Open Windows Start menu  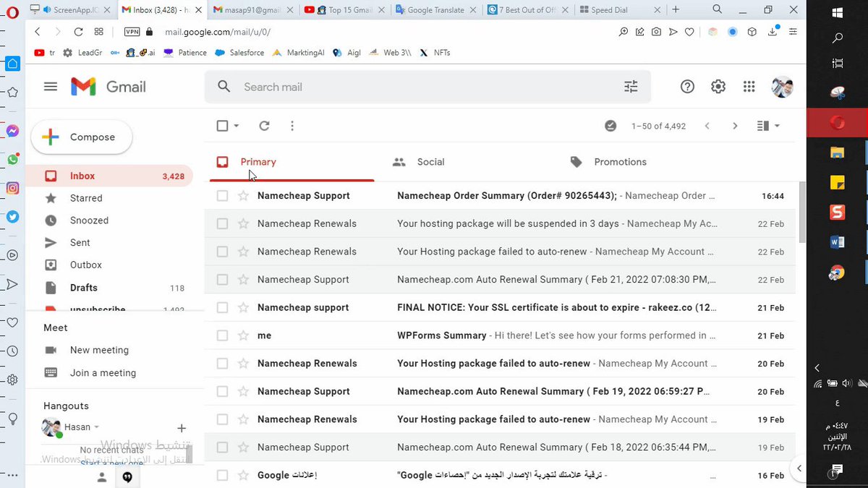pos(837,13)
